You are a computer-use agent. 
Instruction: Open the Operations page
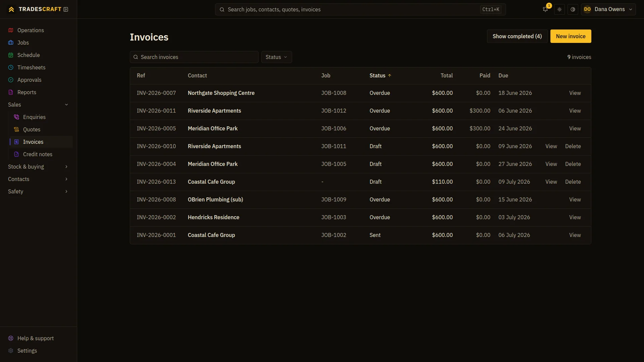point(38,30)
